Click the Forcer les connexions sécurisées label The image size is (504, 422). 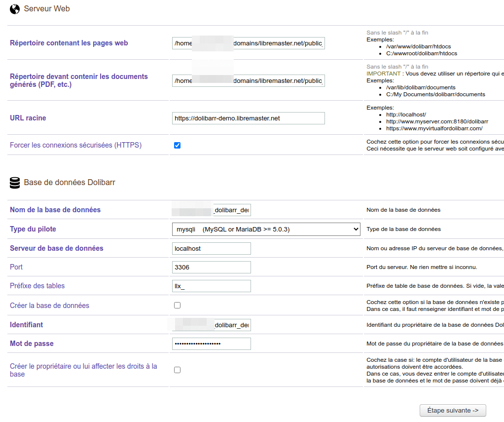[x=75, y=145]
